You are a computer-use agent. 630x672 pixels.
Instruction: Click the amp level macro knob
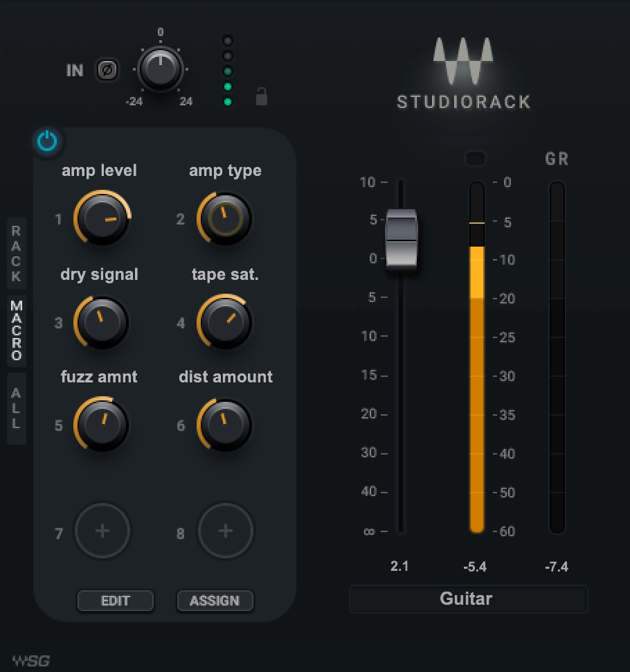coord(102,218)
